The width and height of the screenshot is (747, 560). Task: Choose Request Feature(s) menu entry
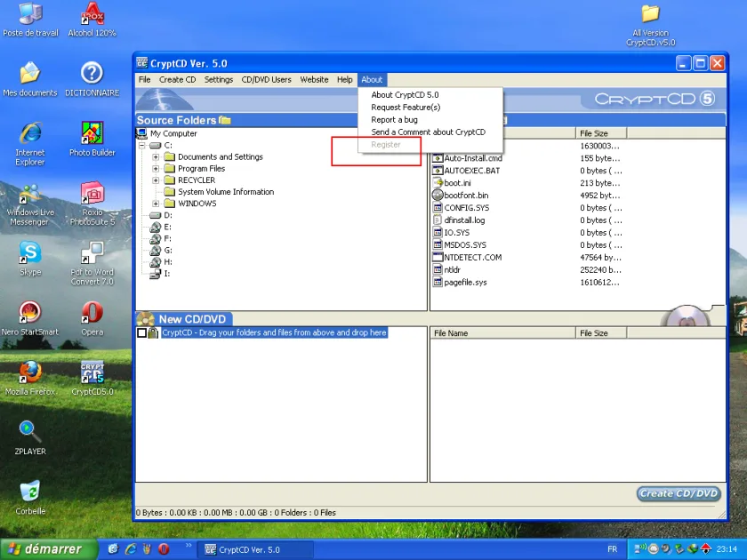point(430,108)
